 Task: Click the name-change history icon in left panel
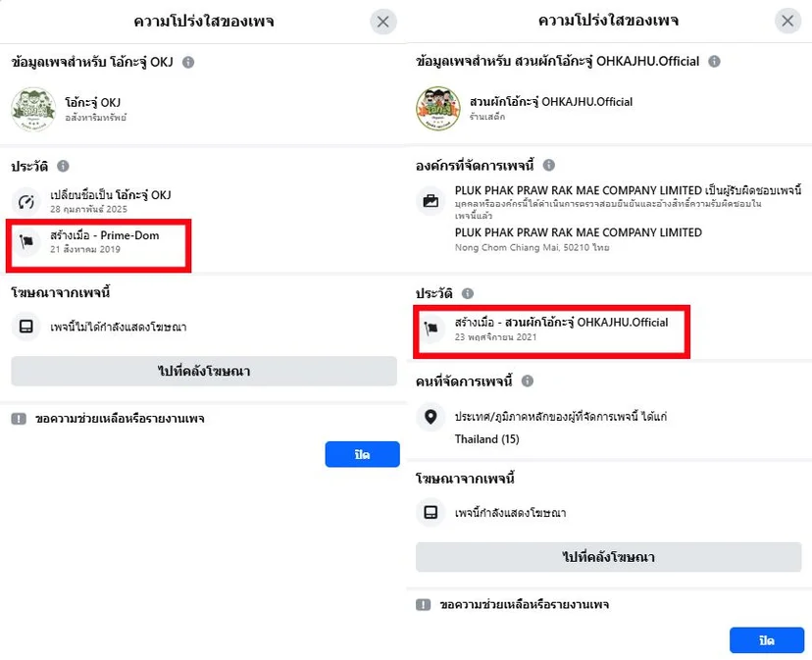pos(26,201)
